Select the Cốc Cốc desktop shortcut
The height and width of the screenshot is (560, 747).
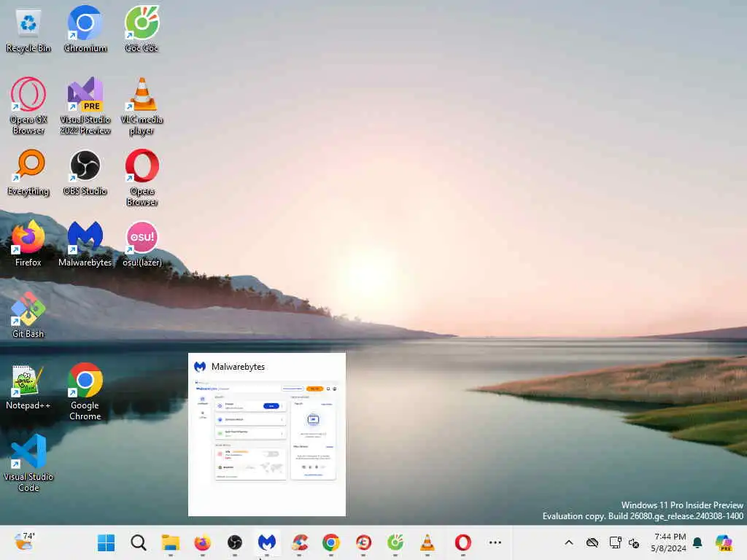pyautogui.click(x=142, y=29)
